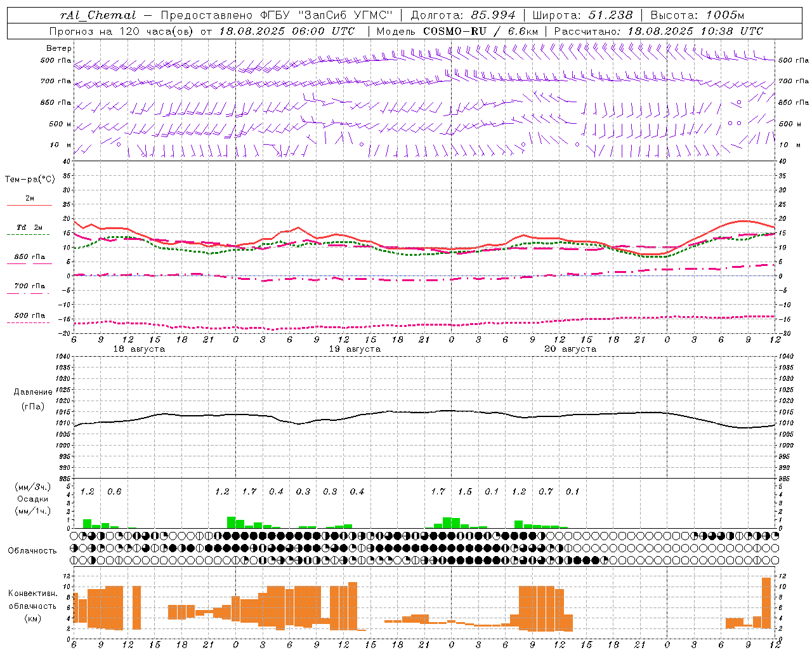Click the Рассчитано: 18.08.2025 10:38 UTC timestamp
The width and height of the screenshot is (812, 650).
[658, 31]
